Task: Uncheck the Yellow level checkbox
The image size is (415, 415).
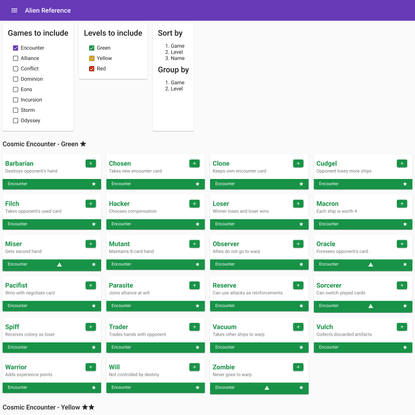Action: tap(92, 58)
